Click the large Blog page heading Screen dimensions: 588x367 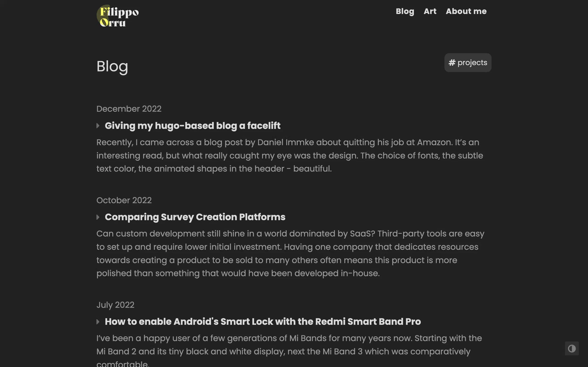(x=112, y=66)
